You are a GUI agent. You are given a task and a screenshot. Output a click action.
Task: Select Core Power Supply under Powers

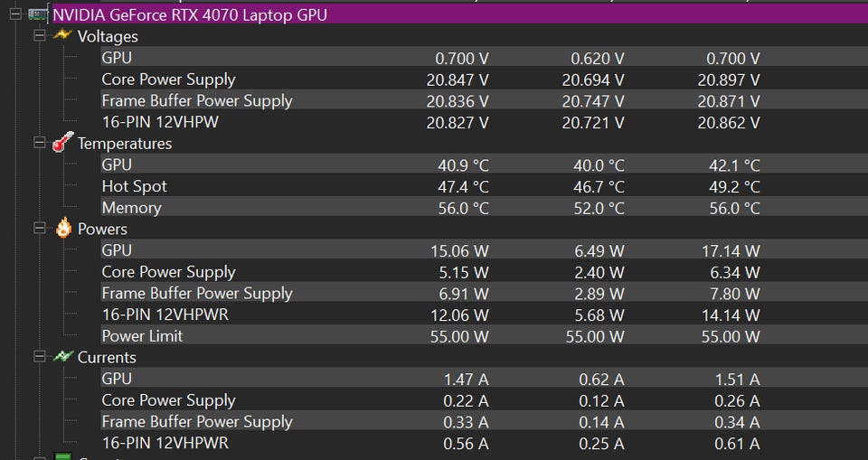[x=485, y=272]
